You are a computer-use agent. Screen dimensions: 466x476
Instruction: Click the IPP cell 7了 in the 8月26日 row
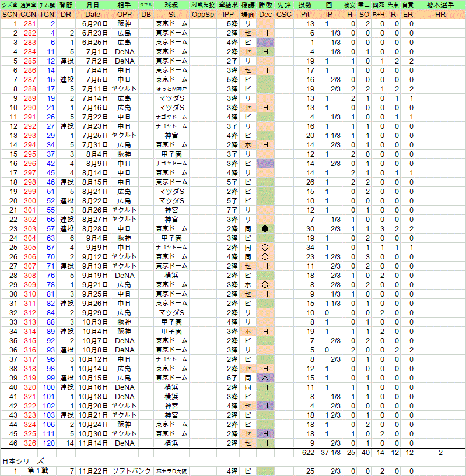coord(232,210)
